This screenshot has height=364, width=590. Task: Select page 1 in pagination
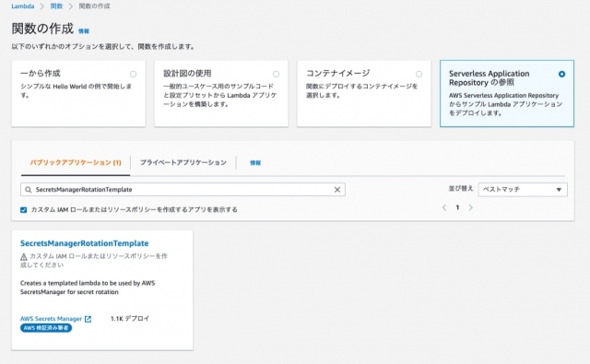(x=457, y=207)
